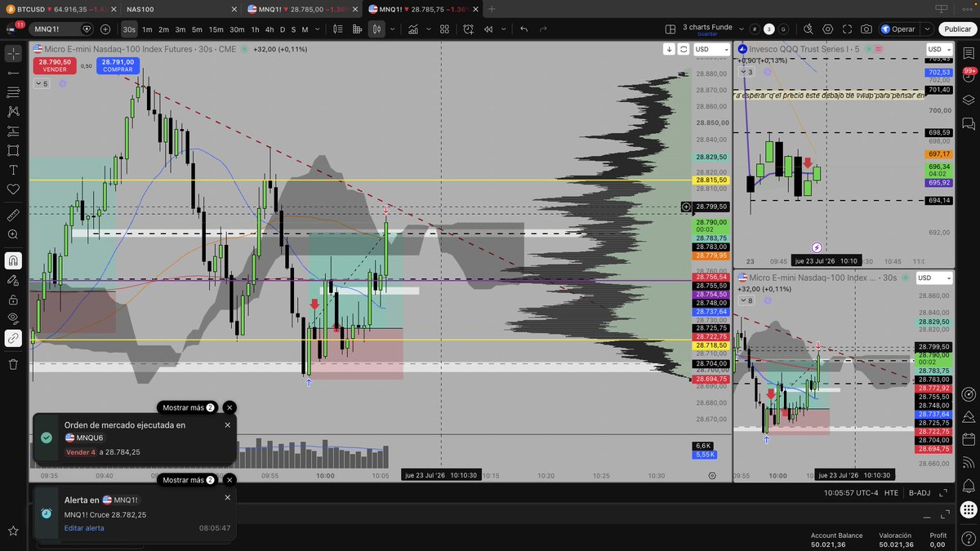Image resolution: width=980 pixels, height=551 pixels.
Task: Open the chat bubbles icon on right sidebar
Action: (x=969, y=124)
